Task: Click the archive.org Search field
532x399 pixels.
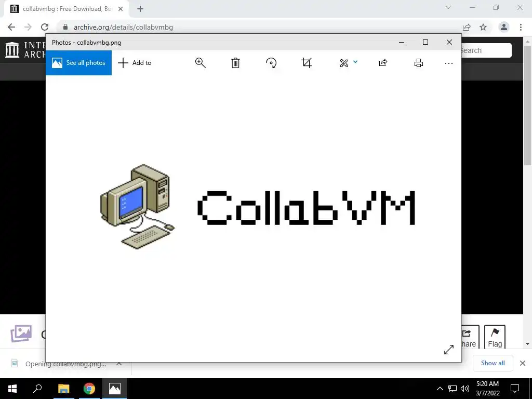Action: [486, 50]
